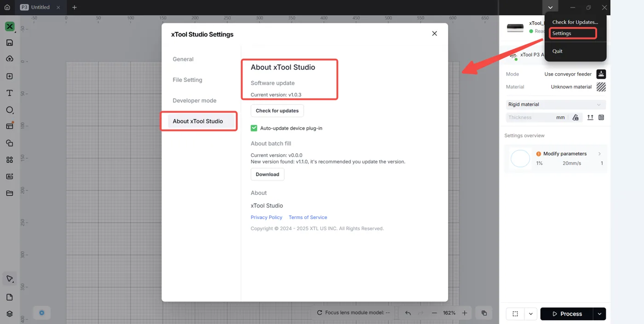Click the auto-measure thickness icon
This screenshot has width=644, height=324.
tap(575, 117)
